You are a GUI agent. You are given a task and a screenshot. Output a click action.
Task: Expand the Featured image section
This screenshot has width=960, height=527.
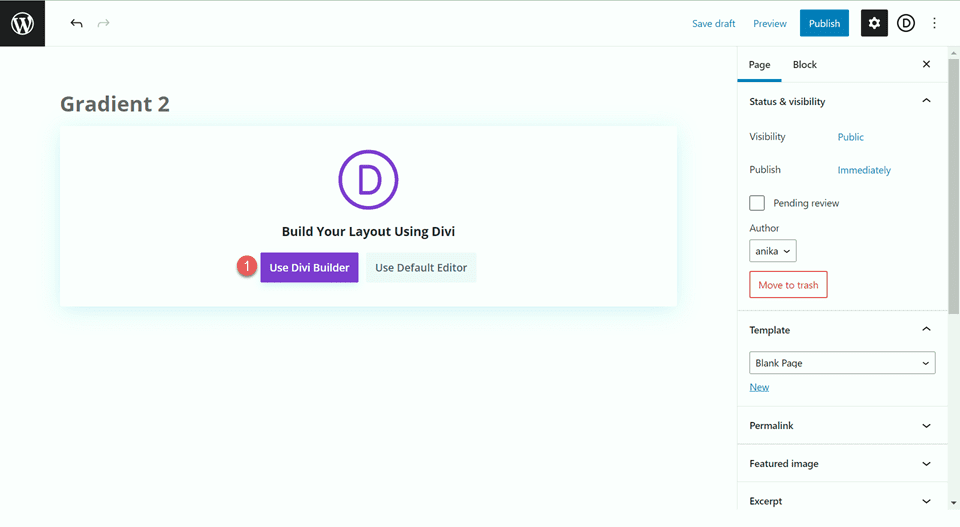coord(841,464)
